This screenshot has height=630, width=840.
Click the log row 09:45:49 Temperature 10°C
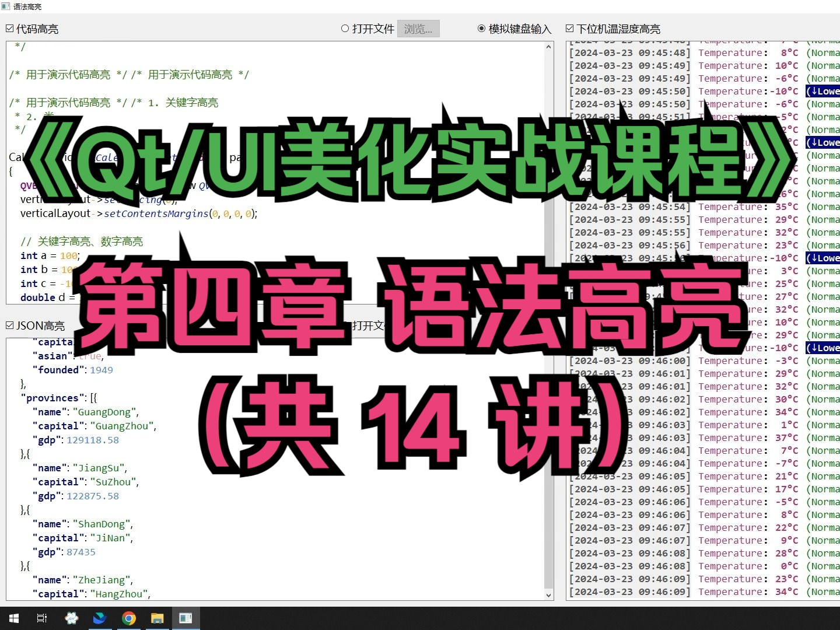[x=704, y=65]
